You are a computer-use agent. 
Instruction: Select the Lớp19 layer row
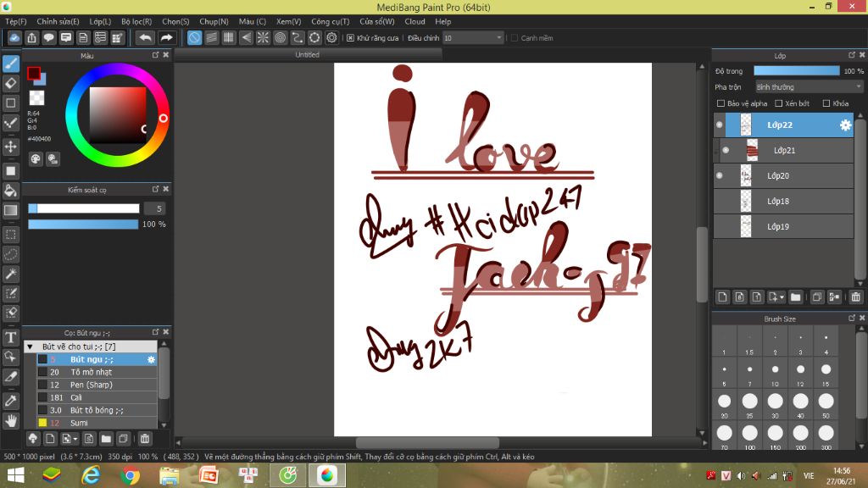(783, 227)
